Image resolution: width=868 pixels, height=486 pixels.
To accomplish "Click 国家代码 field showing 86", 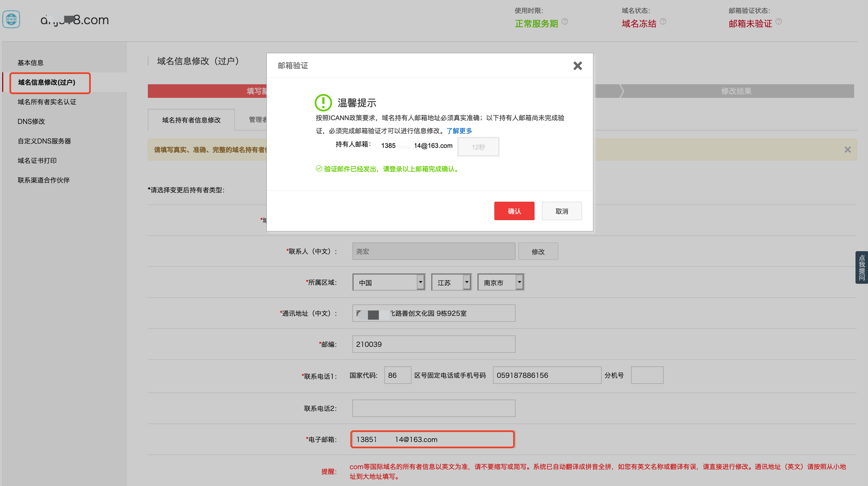I will pyautogui.click(x=398, y=375).
